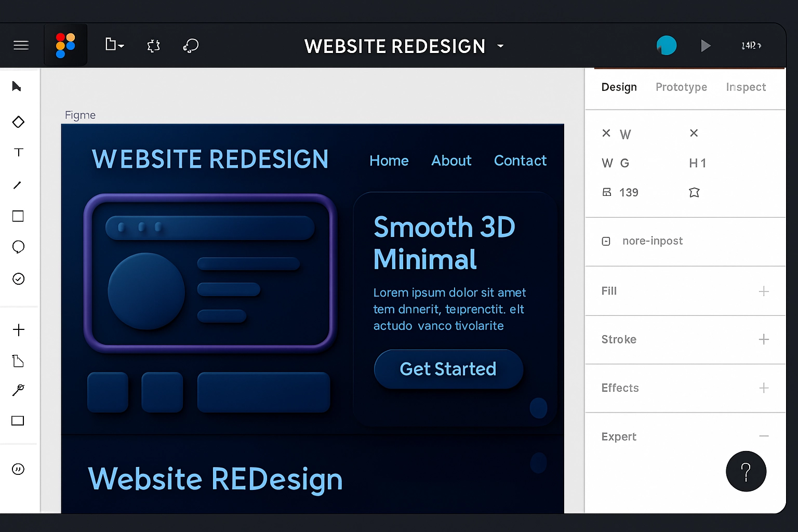This screenshot has width=798, height=532.
Task: Click the eyedropper tool in sidebar
Action: tap(18, 390)
